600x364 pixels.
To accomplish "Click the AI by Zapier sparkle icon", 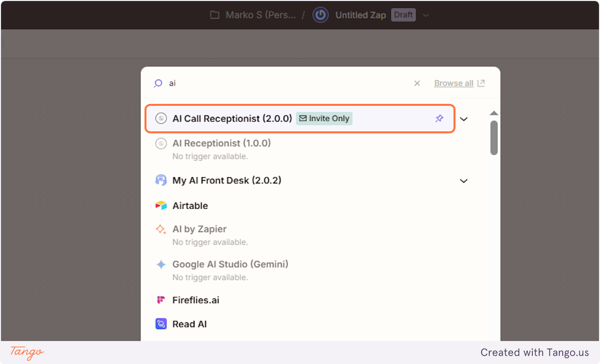I will coord(160,229).
